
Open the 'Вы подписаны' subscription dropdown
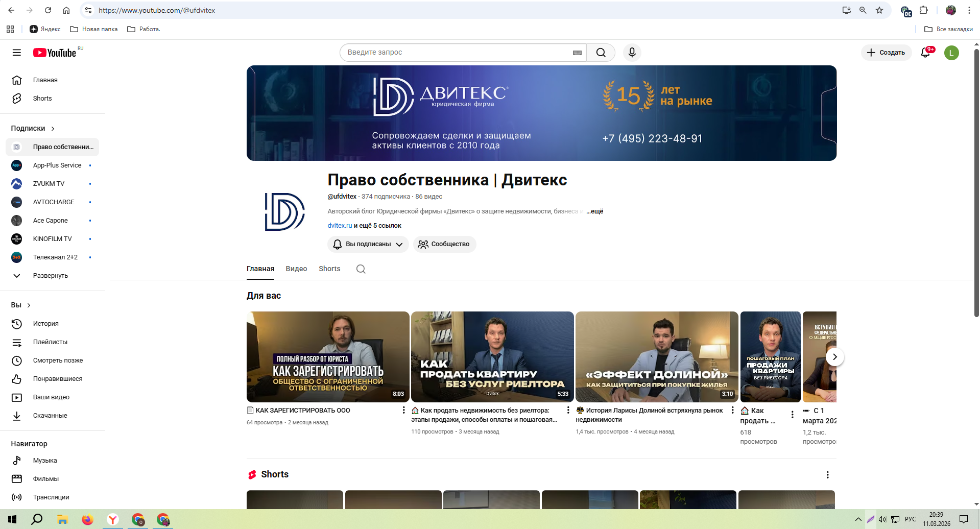[368, 244]
